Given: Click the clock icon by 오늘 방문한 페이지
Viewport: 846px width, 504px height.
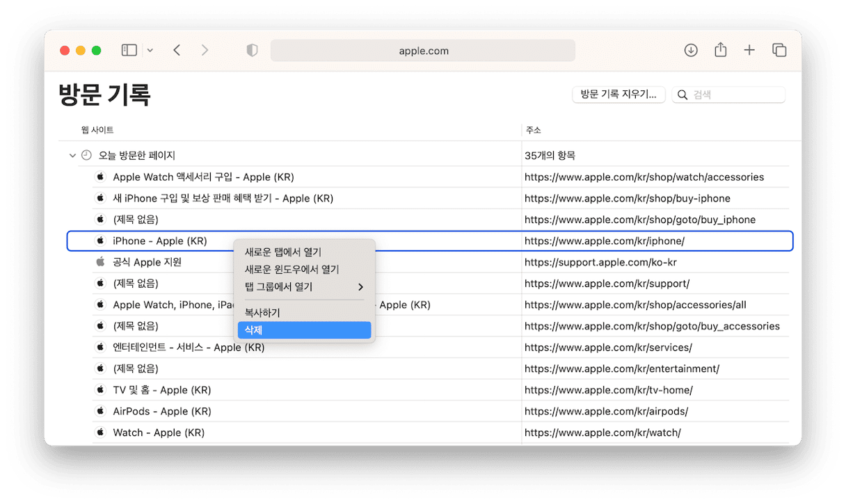Looking at the screenshot, I should tap(86, 155).
